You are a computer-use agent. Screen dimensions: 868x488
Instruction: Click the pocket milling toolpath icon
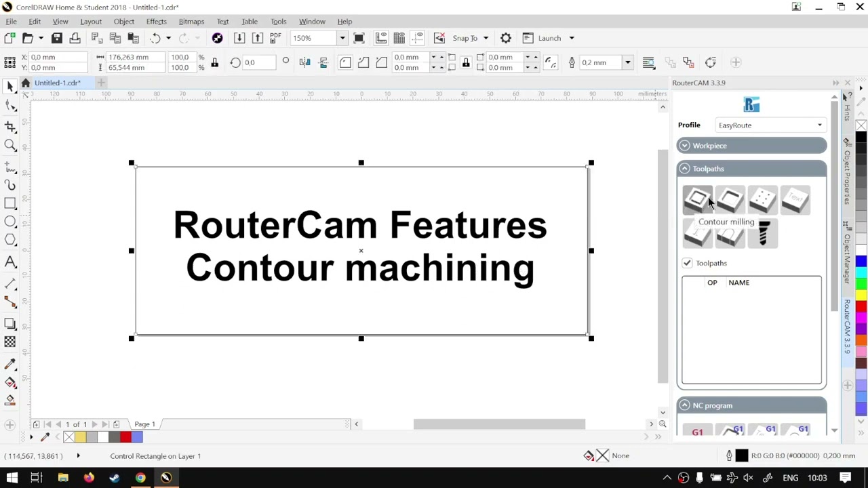(730, 200)
